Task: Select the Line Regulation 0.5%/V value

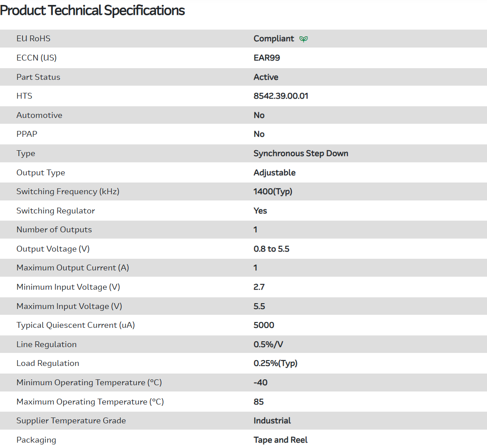Action: 268,344
